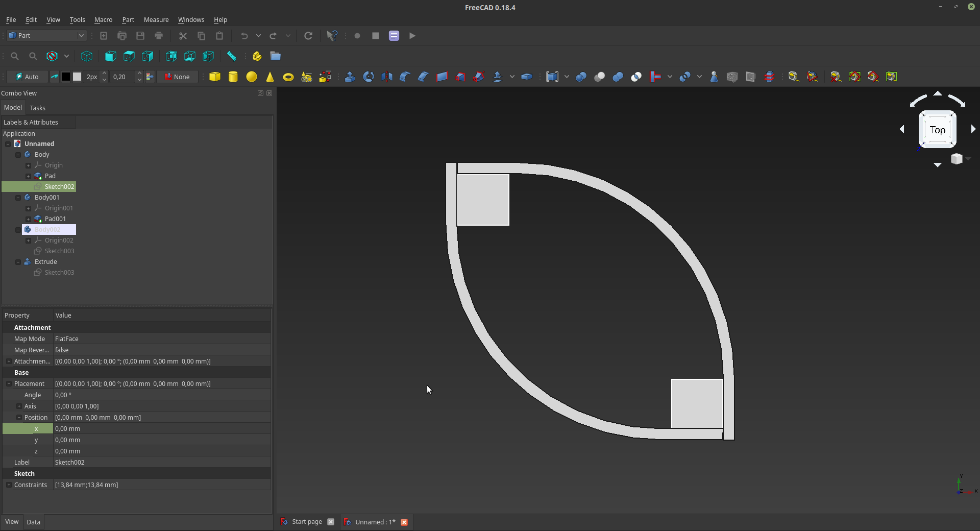
Task: Click the boolean Cut icon
Action: 600,77
